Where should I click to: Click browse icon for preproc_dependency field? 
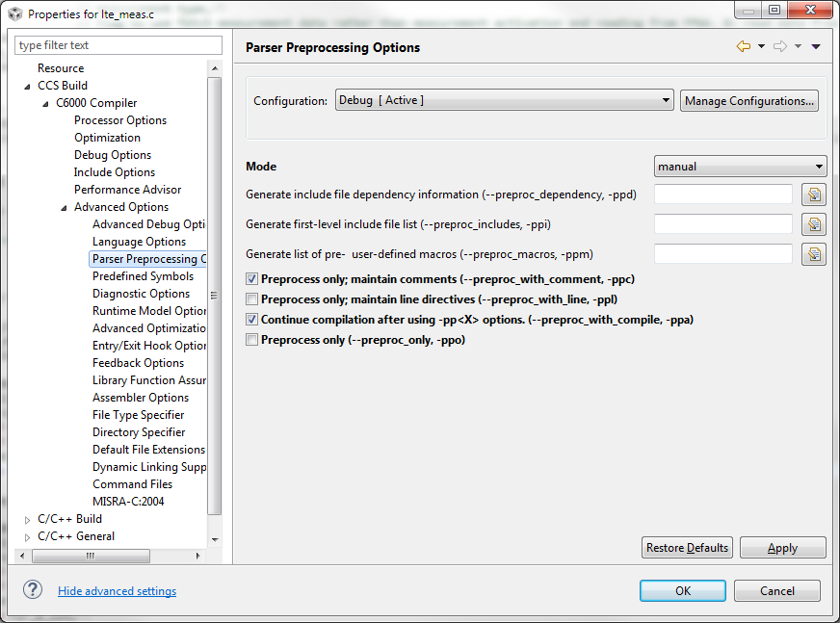tap(814, 195)
